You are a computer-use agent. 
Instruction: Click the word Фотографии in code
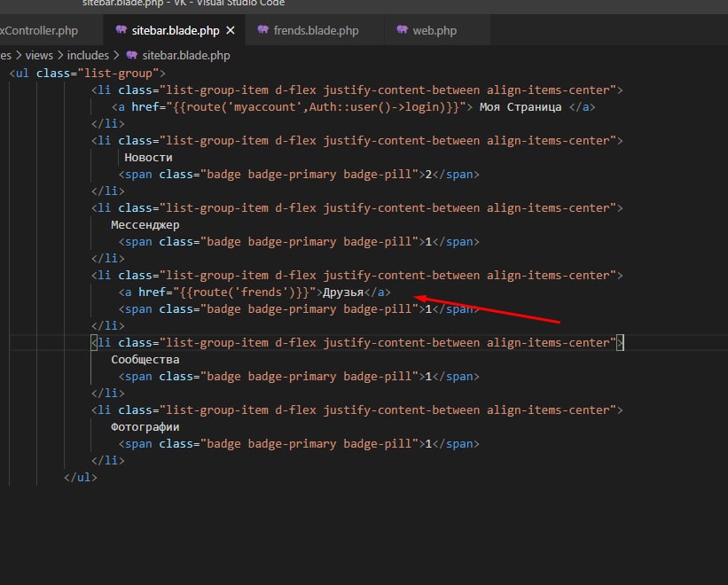[x=145, y=427]
